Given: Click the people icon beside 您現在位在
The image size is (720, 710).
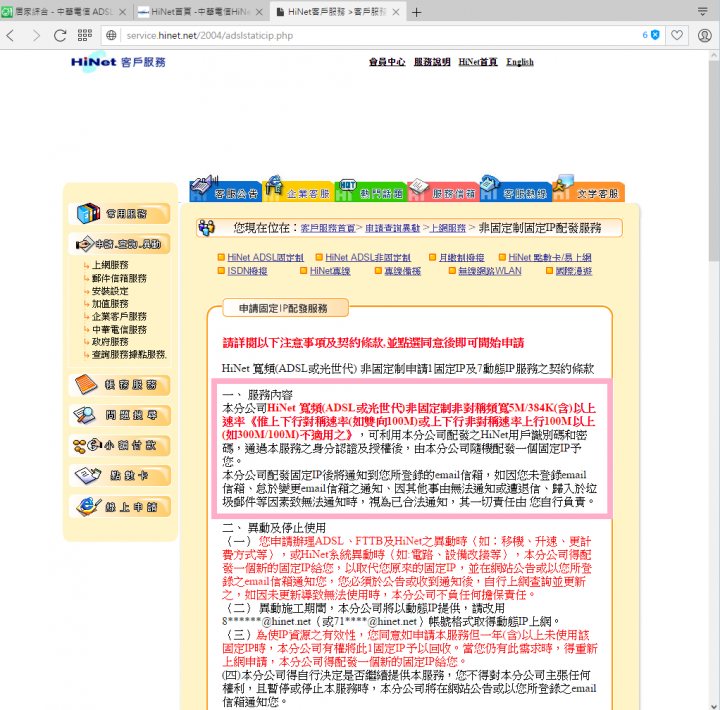Looking at the screenshot, I should [206, 227].
